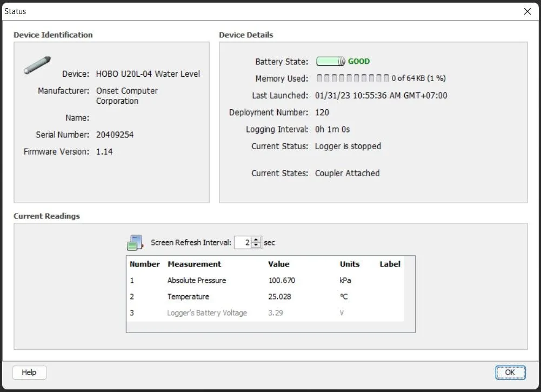Click the Coupler Attached state text
The width and height of the screenshot is (541, 392).
point(347,173)
